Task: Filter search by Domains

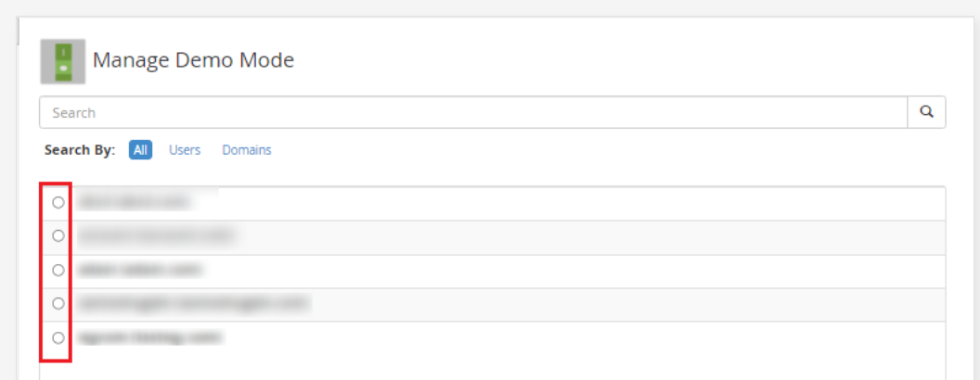Action: click(247, 149)
